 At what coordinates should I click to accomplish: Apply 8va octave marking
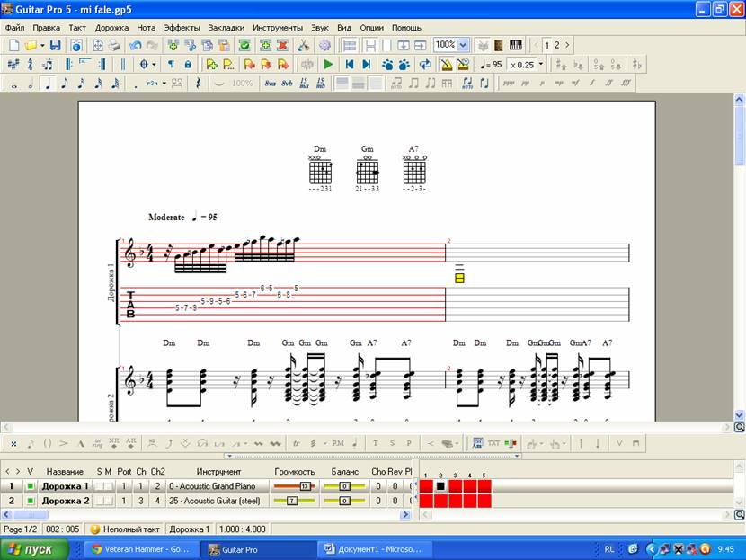270,84
